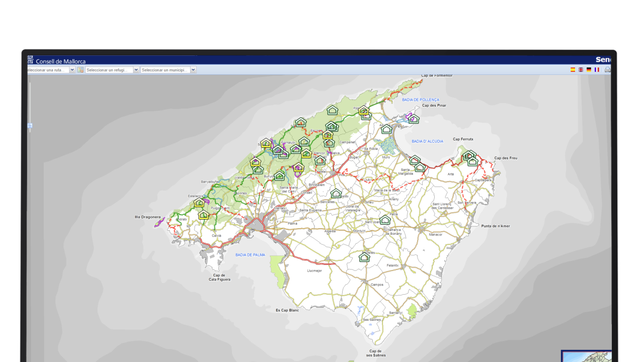
Task: Click the Consell de Mallorca logo icon
Action: click(x=30, y=59)
